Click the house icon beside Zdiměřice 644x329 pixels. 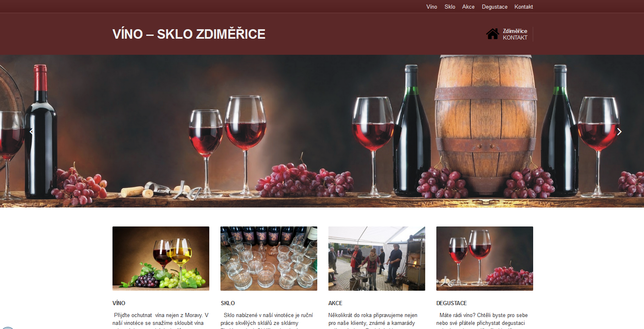pyautogui.click(x=492, y=34)
